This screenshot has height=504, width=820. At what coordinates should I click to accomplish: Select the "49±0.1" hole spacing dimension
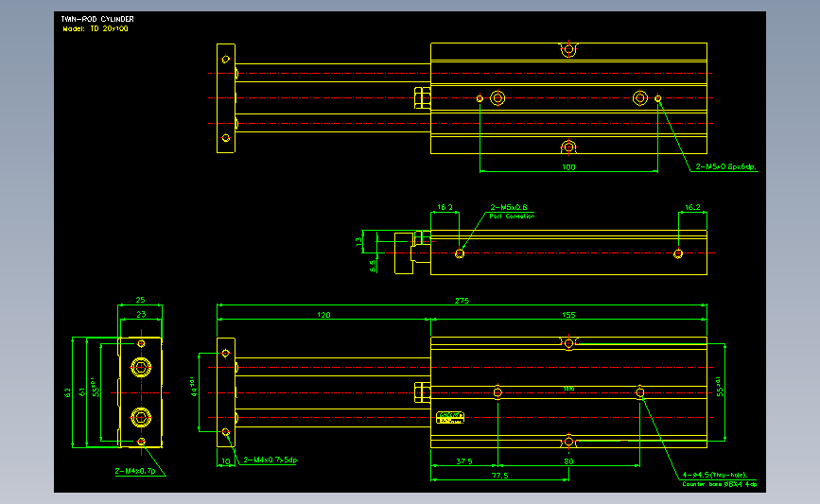[194, 387]
